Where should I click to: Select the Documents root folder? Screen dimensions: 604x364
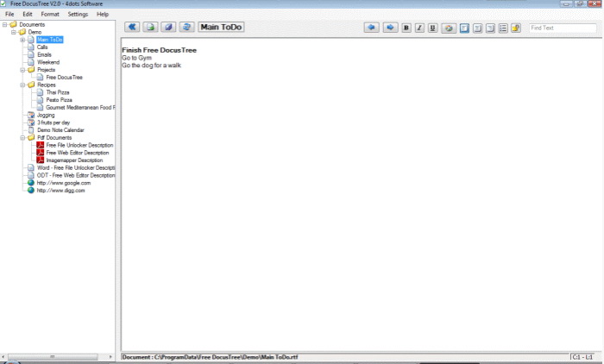[x=32, y=24]
